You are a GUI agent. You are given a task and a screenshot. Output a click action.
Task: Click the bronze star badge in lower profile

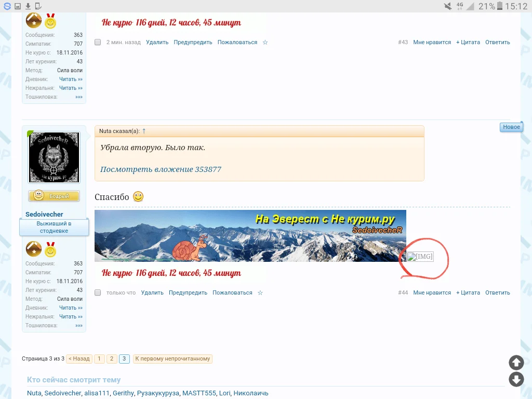pos(34,249)
